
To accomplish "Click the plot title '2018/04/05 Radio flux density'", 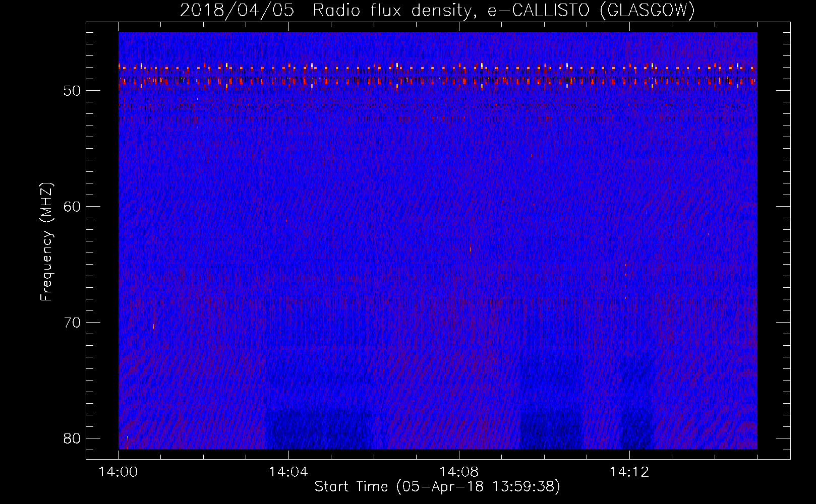I will point(437,10).
